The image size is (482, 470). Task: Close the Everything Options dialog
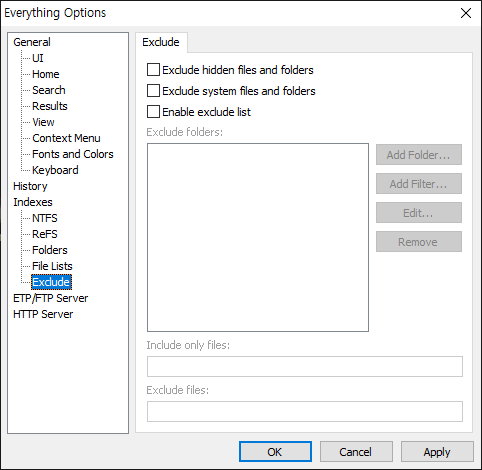(x=466, y=13)
